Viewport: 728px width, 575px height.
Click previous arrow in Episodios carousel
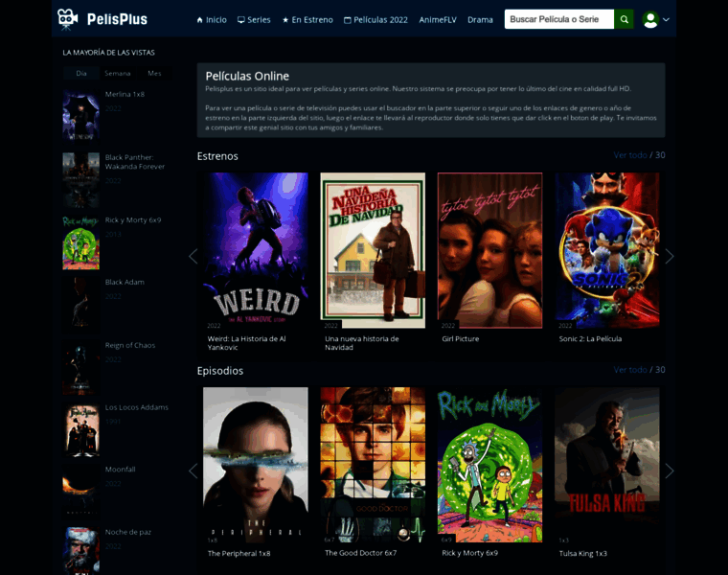[x=193, y=471]
